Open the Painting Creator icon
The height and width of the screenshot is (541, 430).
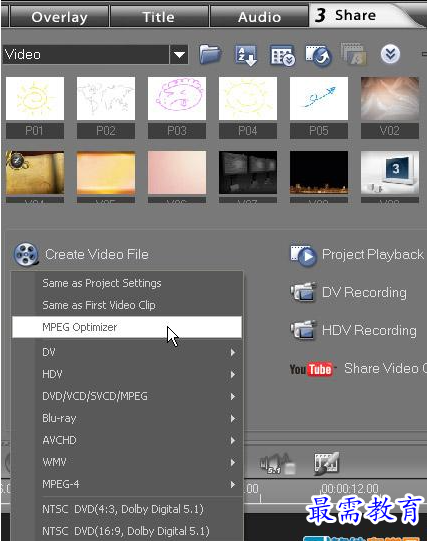click(x=327, y=463)
